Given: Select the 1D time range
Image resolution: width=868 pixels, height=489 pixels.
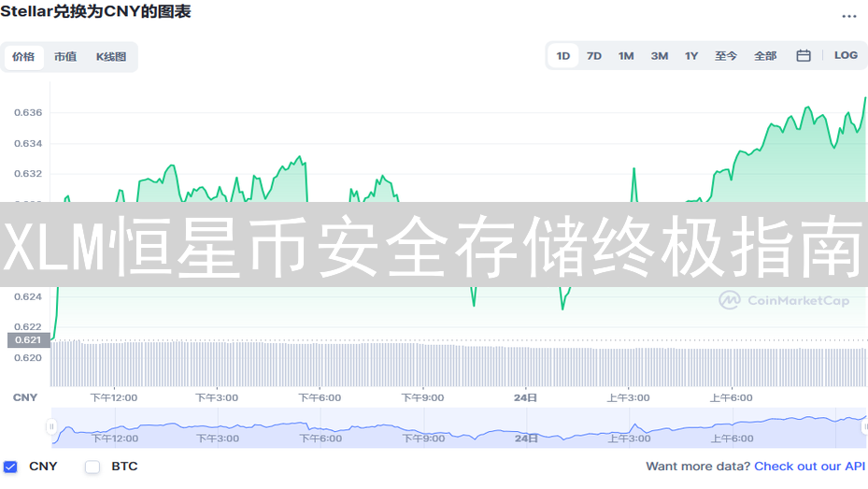Looking at the screenshot, I should pyautogui.click(x=563, y=56).
